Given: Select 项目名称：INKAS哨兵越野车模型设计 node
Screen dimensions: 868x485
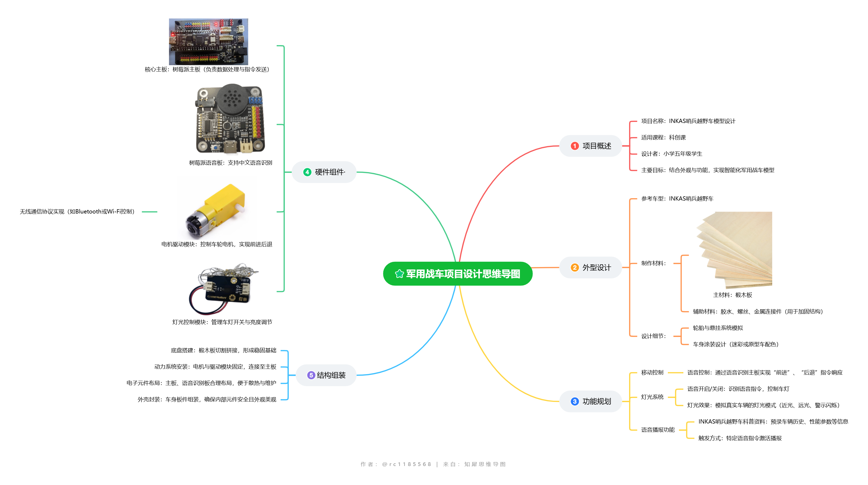Looking at the screenshot, I should tap(688, 121).
